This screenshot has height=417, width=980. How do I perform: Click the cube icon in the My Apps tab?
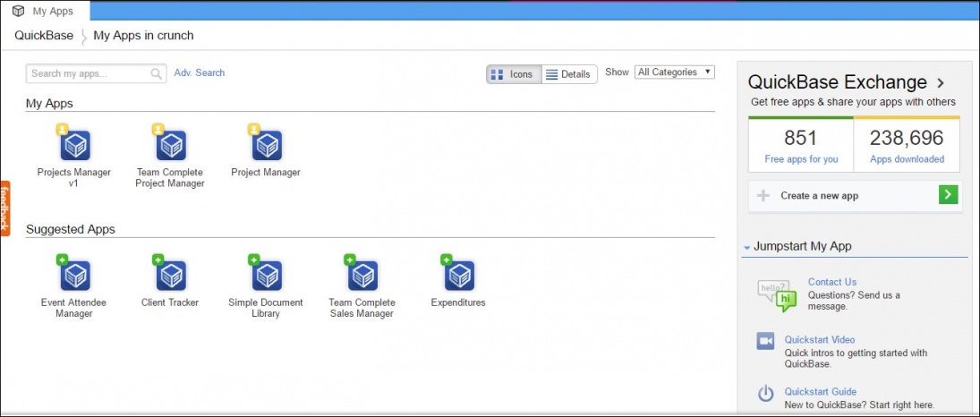coord(18,11)
